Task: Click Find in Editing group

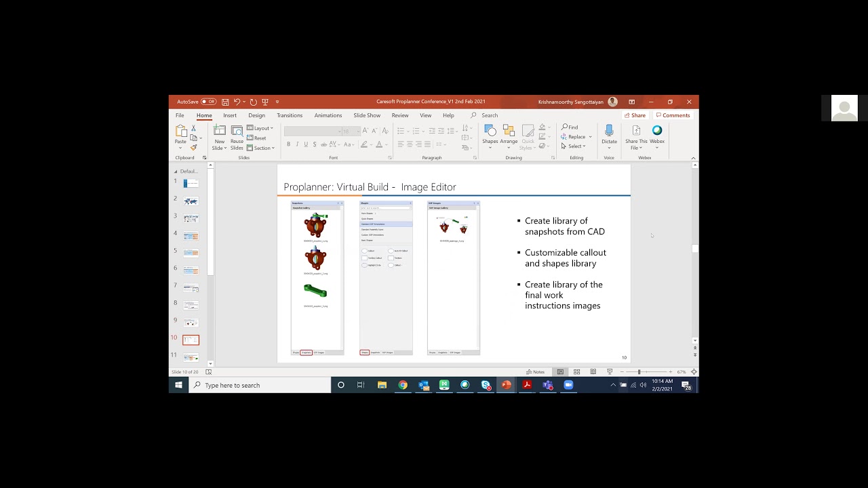Action: 570,127
